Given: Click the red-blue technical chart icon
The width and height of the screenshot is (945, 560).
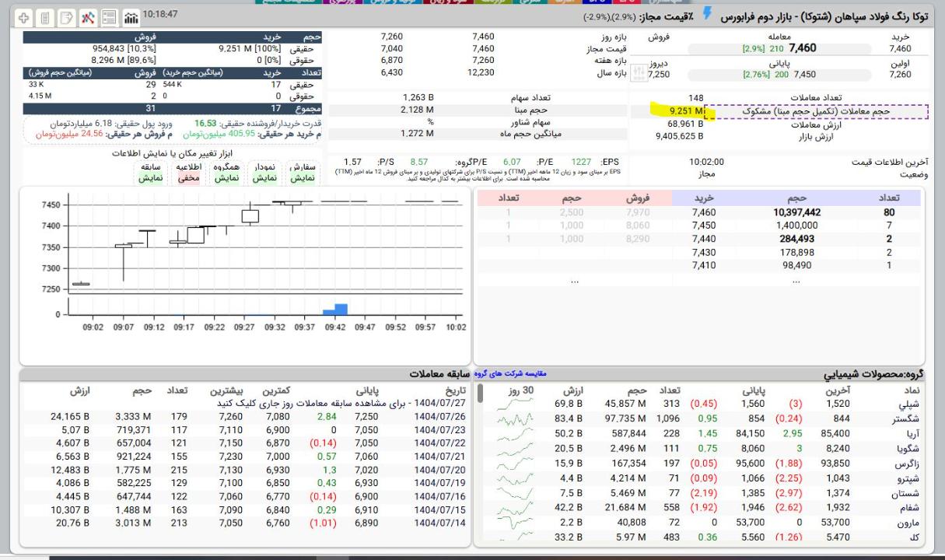Looking at the screenshot, I should 88,17.
